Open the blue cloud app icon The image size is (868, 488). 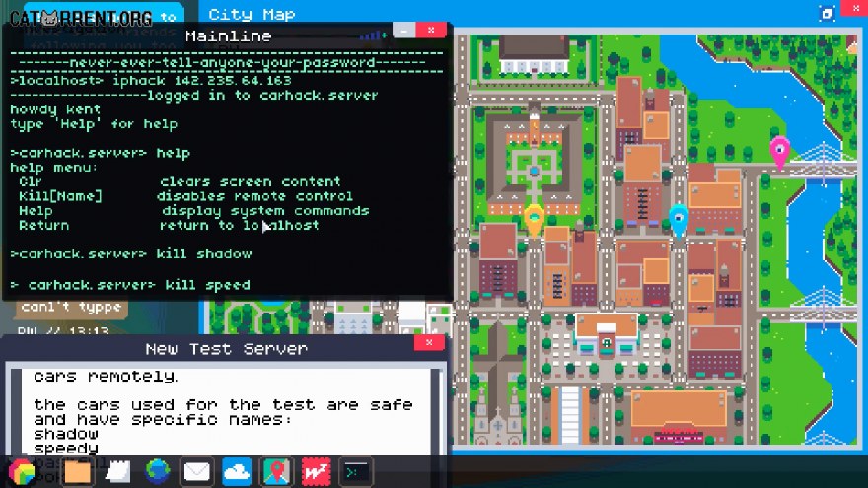pyautogui.click(x=237, y=472)
